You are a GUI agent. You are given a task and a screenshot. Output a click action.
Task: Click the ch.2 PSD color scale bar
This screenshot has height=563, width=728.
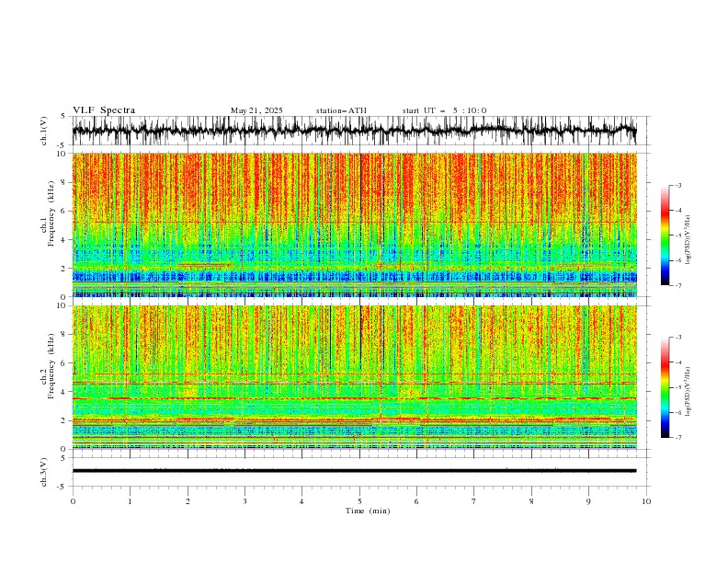click(x=665, y=387)
